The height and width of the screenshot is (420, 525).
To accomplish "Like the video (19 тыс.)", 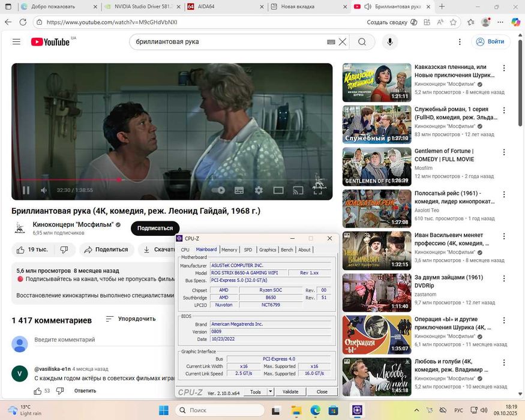I will click(x=32, y=250).
